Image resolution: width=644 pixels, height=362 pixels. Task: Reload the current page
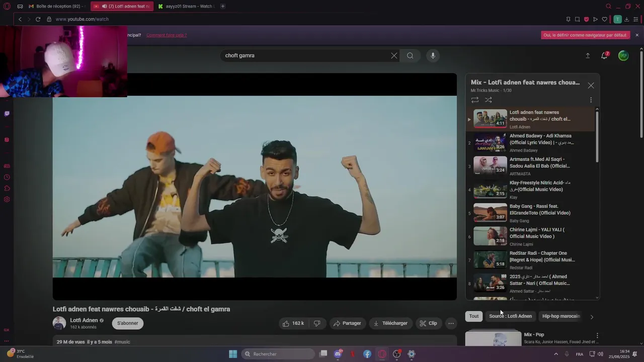(x=38, y=19)
